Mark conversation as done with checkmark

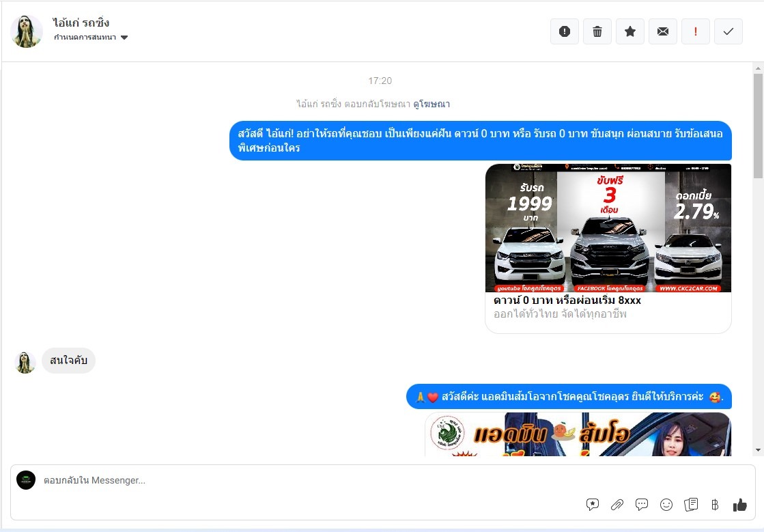(728, 31)
